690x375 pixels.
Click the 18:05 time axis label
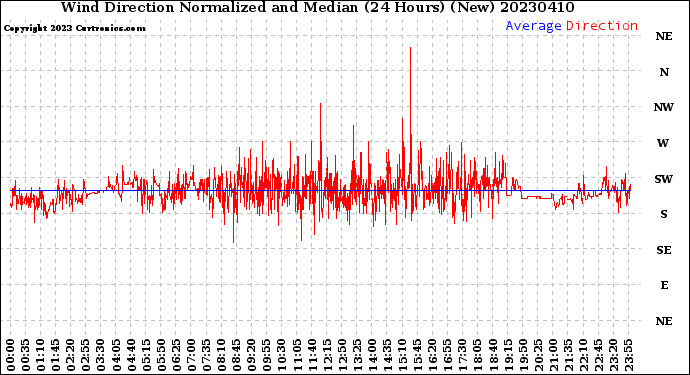[478, 355]
